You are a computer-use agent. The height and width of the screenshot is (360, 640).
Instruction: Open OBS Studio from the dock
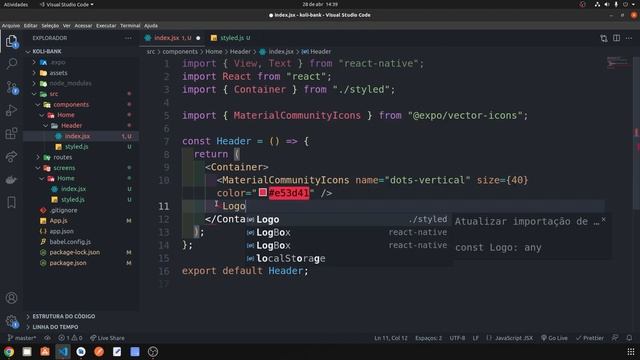153,352
